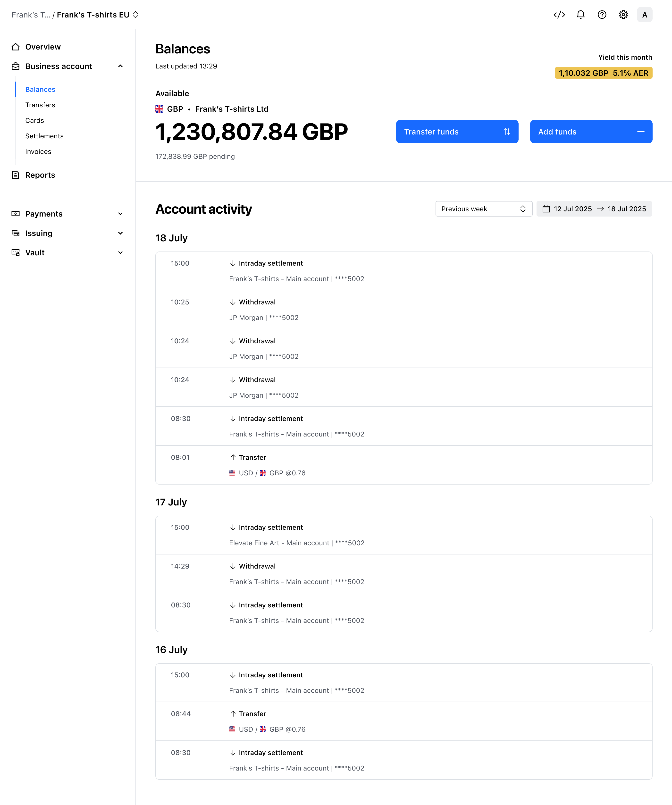
Task: Click the yellow yield badge 5.1% AER
Action: coord(603,73)
